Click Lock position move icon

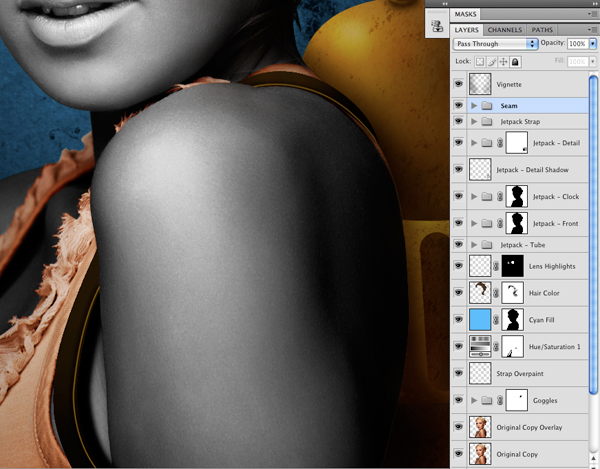503,62
